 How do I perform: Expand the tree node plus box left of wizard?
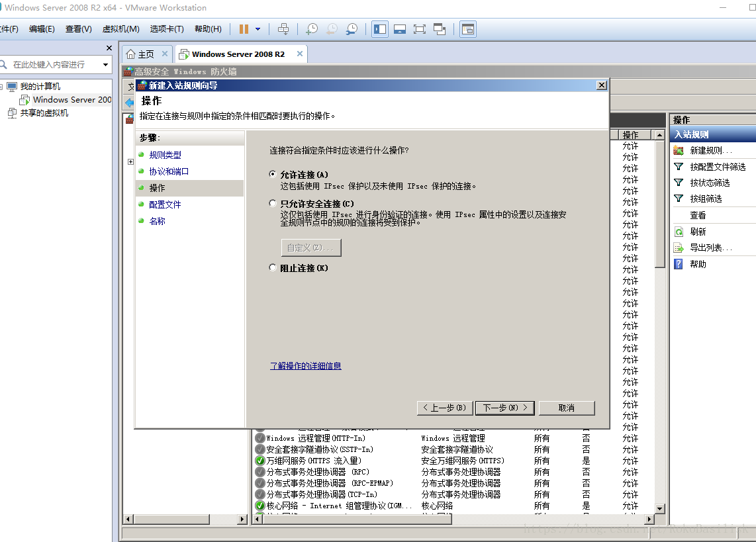point(130,162)
